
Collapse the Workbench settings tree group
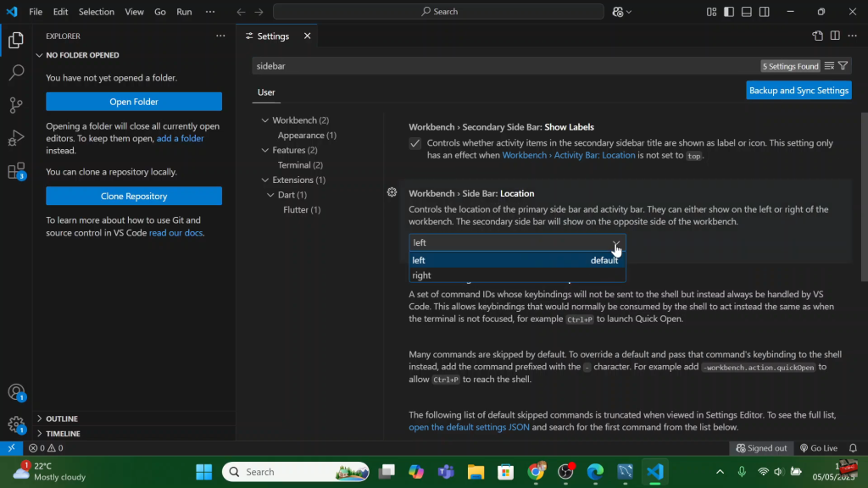click(x=264, y=120)
